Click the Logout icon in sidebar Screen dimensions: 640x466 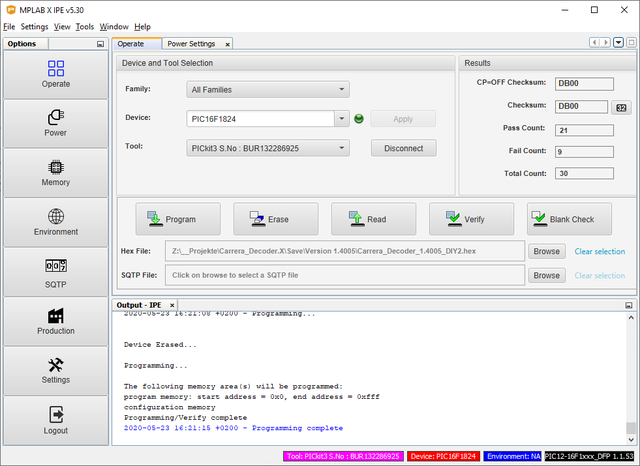[x=56, y=415]
